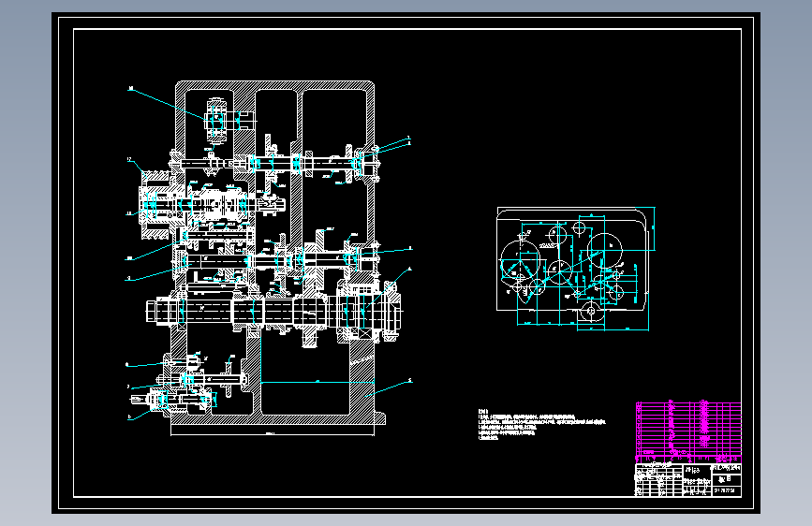Viewport: 812px width, 526px height.
Task: Select the cyan dimension line inside lower cavity
Action: [317, 382]
